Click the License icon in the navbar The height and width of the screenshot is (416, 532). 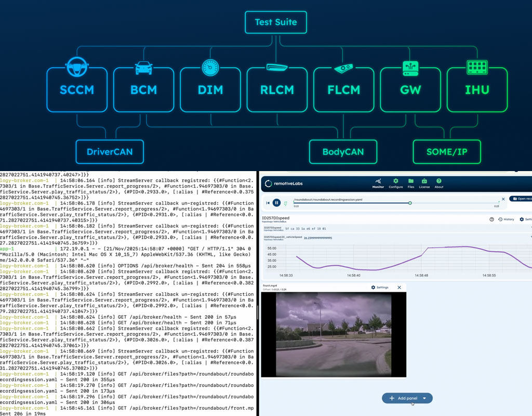(x=424, y=180)
